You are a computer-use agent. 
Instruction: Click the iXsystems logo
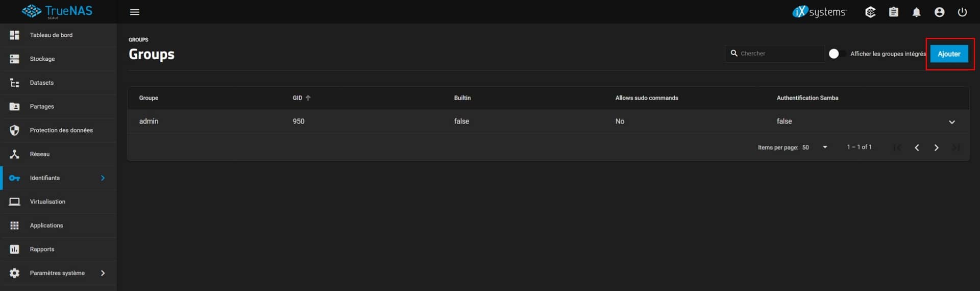pyautogui.click(x=819, y=12)
